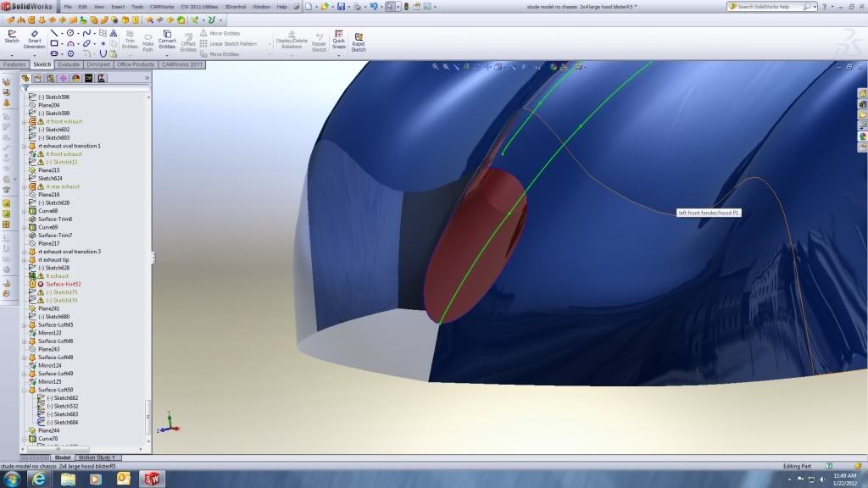
Task: Select the Smart Dimension tool
Action: click(x=35, y=39)
